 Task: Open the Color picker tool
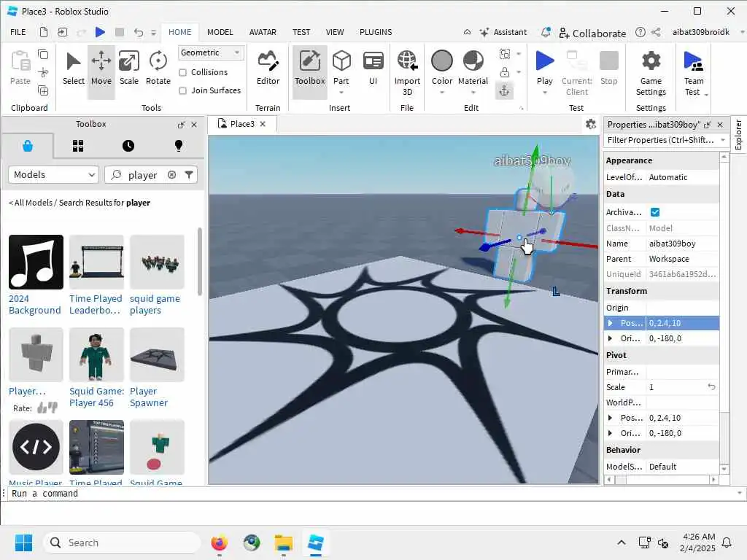point(441,69)
